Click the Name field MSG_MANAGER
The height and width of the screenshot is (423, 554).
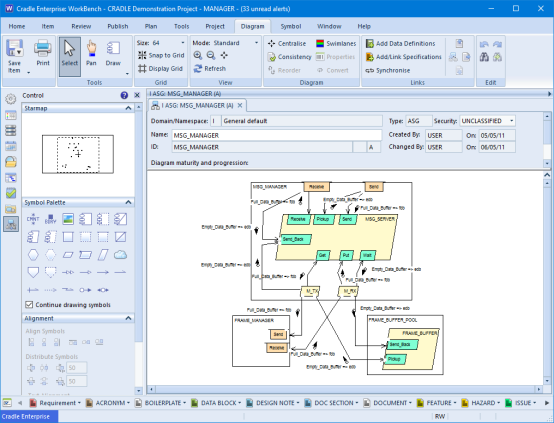[277, 135]
